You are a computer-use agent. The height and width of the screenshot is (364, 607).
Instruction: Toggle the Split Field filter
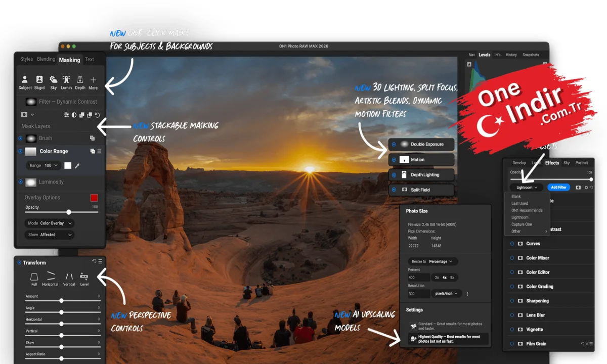click(x=394, y=190)
